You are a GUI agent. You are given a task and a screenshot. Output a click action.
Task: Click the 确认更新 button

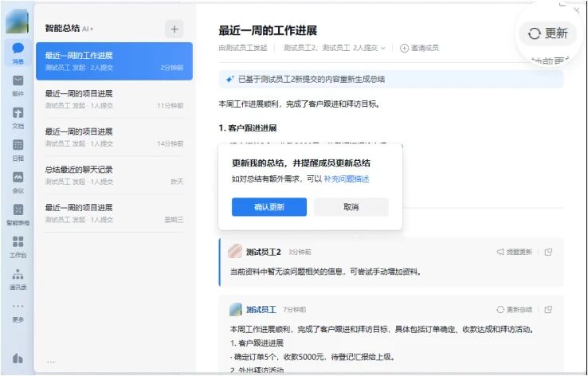(269, 207)
